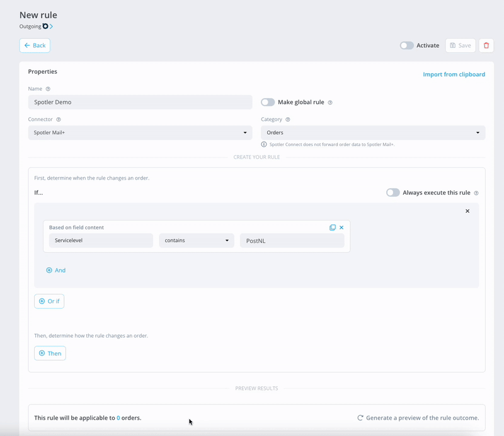Turn on Always execute this rule

point(392,193)
